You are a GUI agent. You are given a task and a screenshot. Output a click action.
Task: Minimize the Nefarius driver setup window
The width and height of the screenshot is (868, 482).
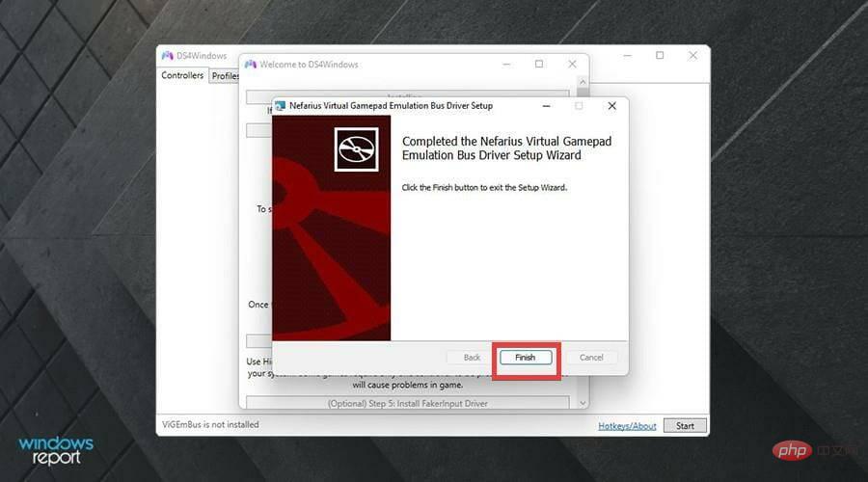[546, 105]
